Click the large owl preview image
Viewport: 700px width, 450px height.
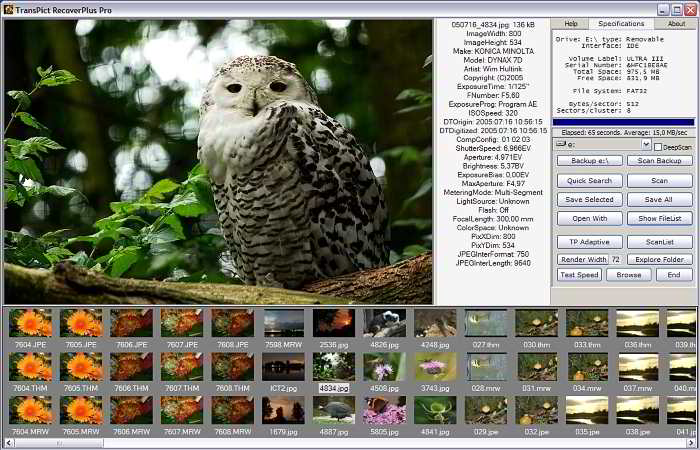coord(218,162)
